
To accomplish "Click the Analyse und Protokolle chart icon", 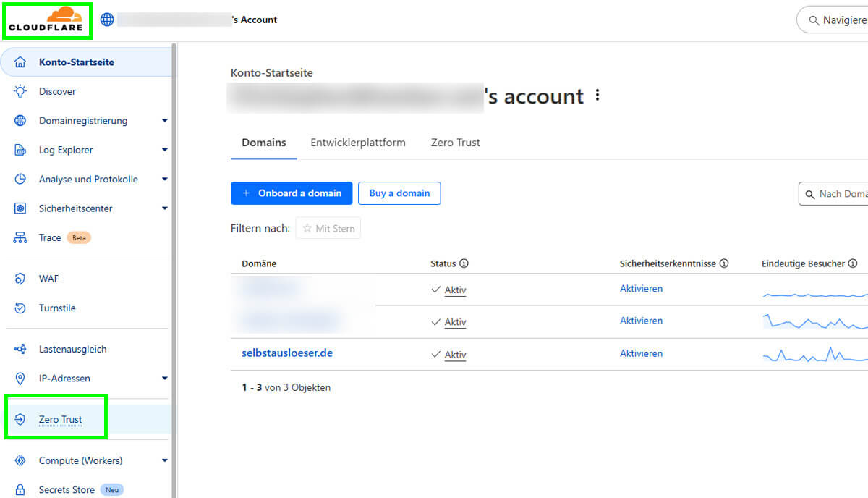I will pyautogui.click(x=20, y=179).
